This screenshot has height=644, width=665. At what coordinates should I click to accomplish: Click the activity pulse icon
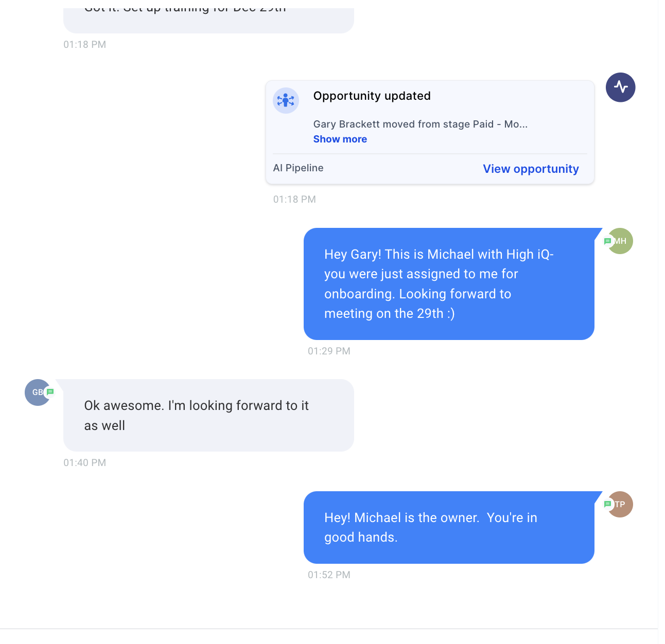pos(620,87)
